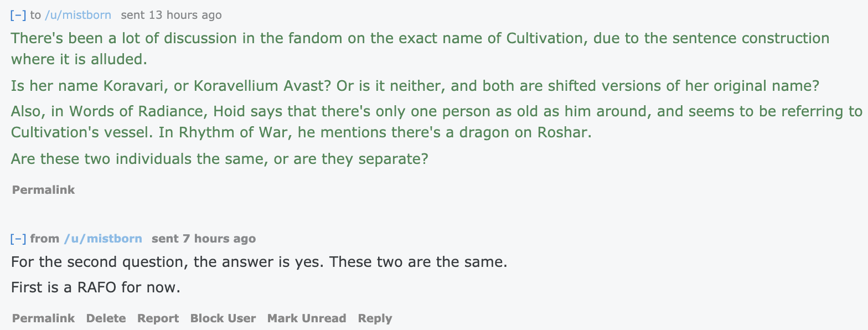
Task: Open Permalink under the RAFO reply
Action: (x=43, y=318)
